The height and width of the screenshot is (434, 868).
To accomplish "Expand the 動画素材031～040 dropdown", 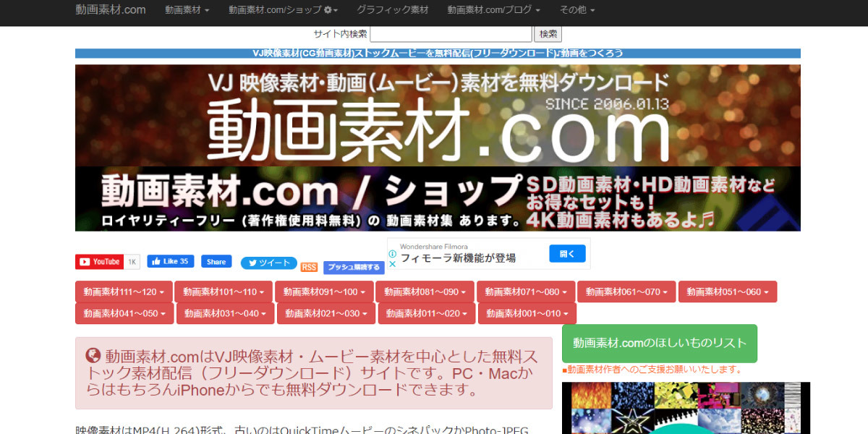I will (226, 313).
